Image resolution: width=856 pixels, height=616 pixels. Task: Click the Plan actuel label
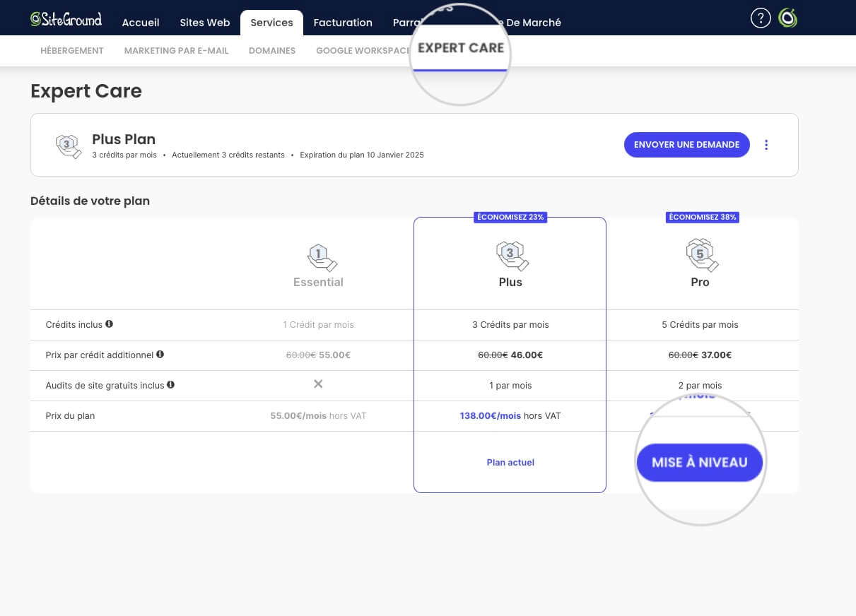(510, 463)
